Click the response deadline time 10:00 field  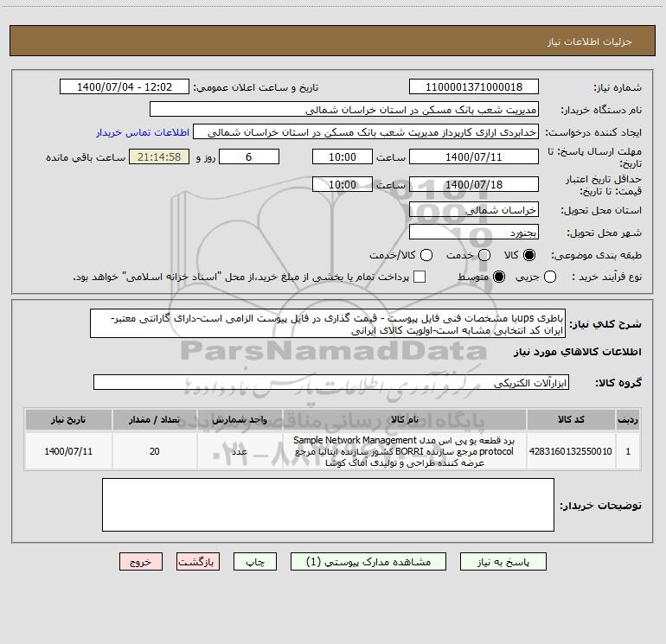click(x=343, y=157)
